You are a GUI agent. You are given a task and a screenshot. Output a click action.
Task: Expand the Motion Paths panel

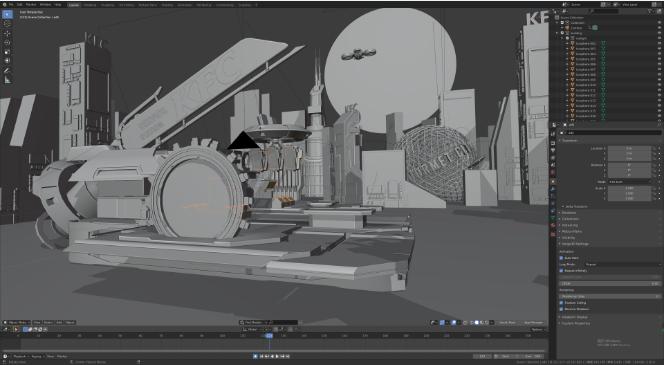pyautogui.click(x=571, y=231)
